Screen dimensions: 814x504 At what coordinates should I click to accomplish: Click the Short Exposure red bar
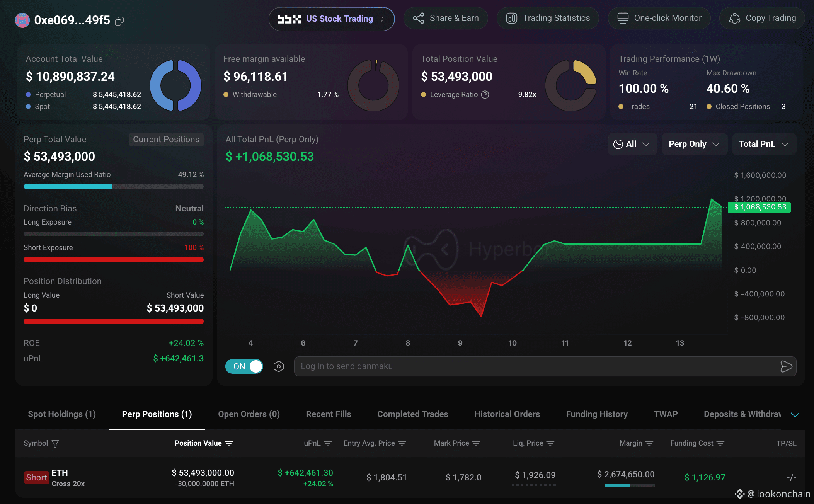[114, 260]
